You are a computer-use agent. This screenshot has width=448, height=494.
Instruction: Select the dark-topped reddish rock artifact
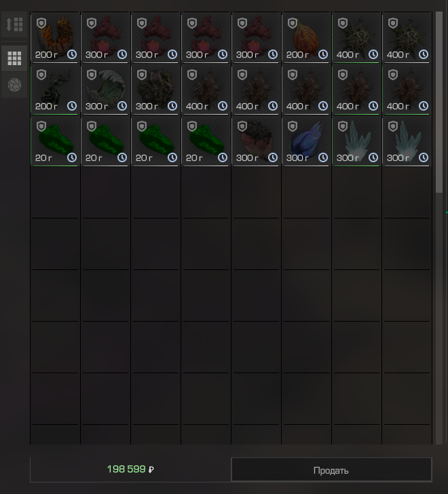click(256, 140)
